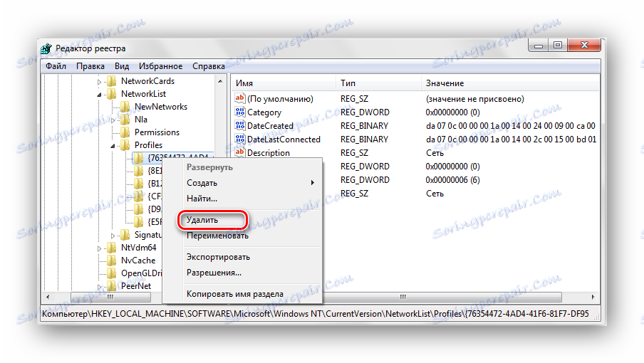The width and height of the screenshot is (644, 363).
Task: Click the PeerNet folder icon
Action: (111, 286)
